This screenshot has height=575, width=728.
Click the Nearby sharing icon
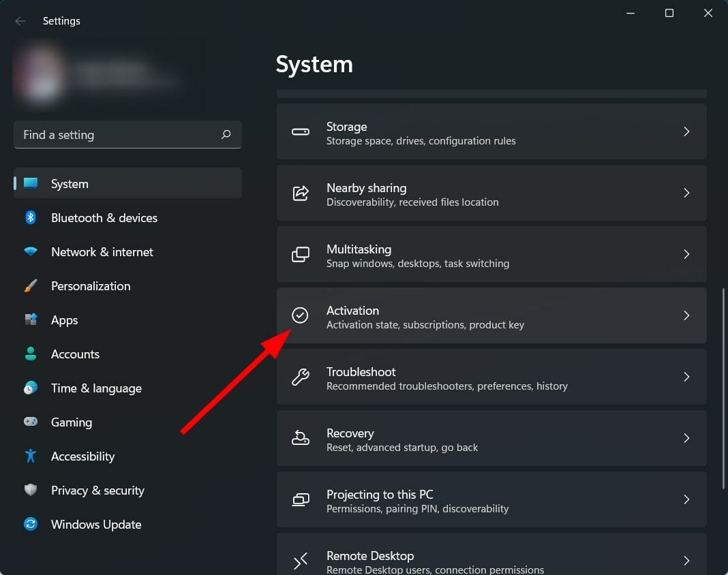(301, 193)
